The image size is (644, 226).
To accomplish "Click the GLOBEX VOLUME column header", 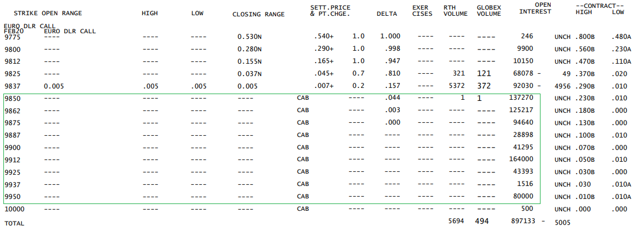I will click(x=489, y=11).
